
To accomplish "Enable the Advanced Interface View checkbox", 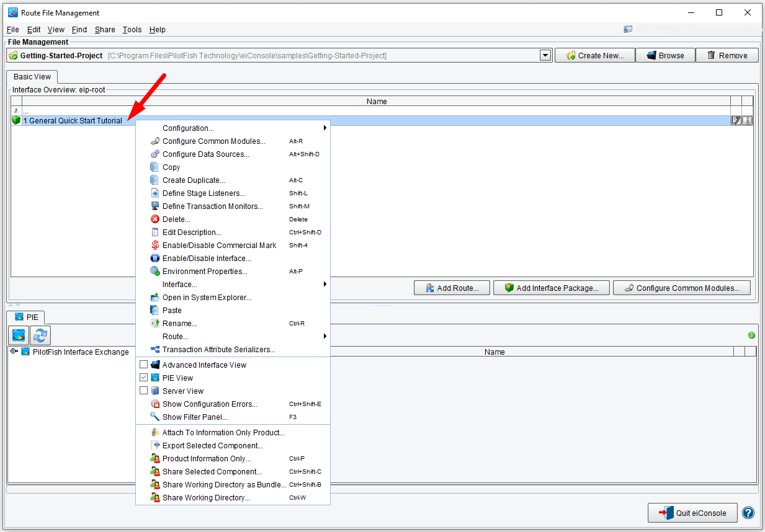I will coord(144,365).
